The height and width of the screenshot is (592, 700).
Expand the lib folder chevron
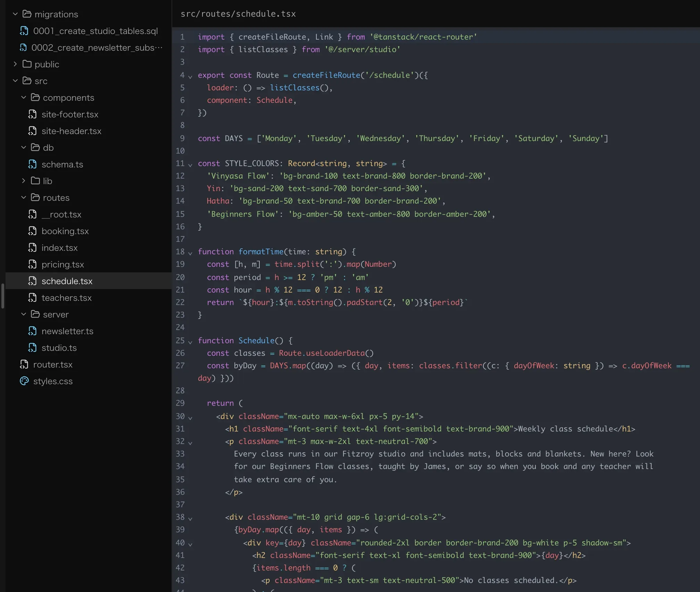[24, 181]
